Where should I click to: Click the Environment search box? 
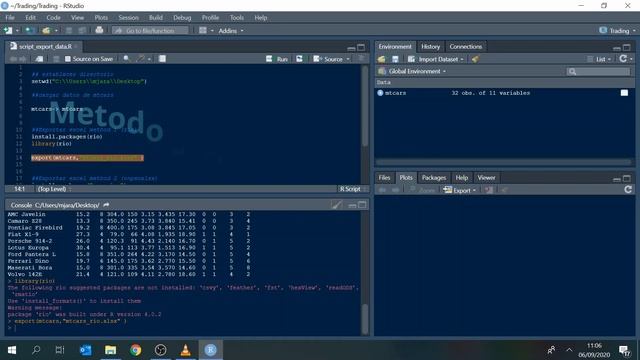click(x=598, y=71)
